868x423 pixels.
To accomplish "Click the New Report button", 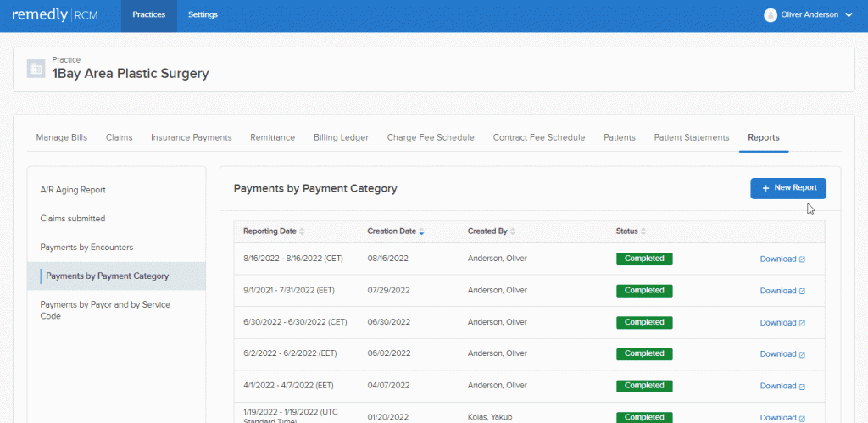I will click(x=788, y=188).
